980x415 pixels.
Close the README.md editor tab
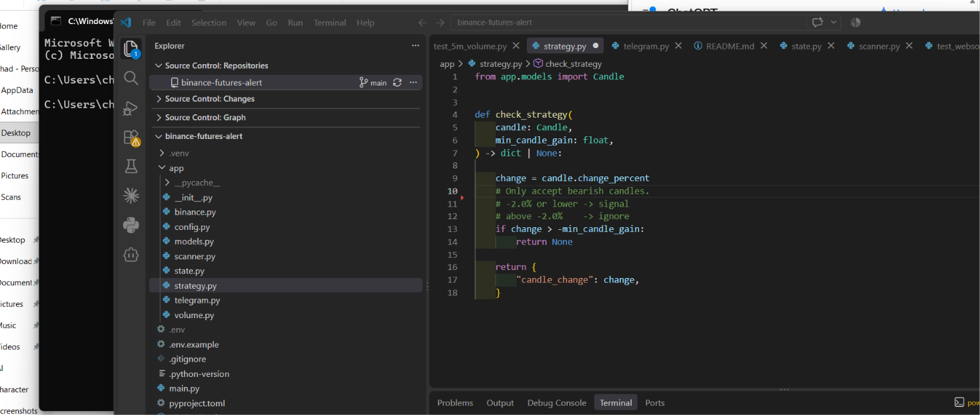[x=764, y=45]
